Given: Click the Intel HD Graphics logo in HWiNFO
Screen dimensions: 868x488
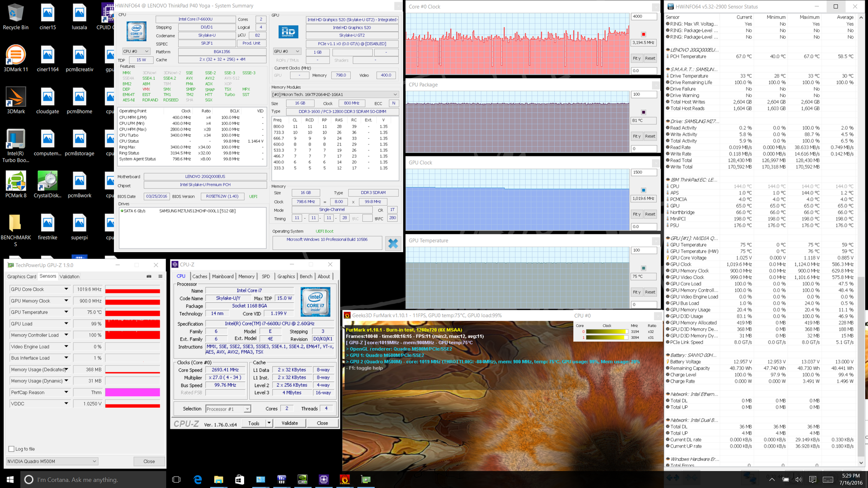Looking at the screenshot, I should 288,32.
